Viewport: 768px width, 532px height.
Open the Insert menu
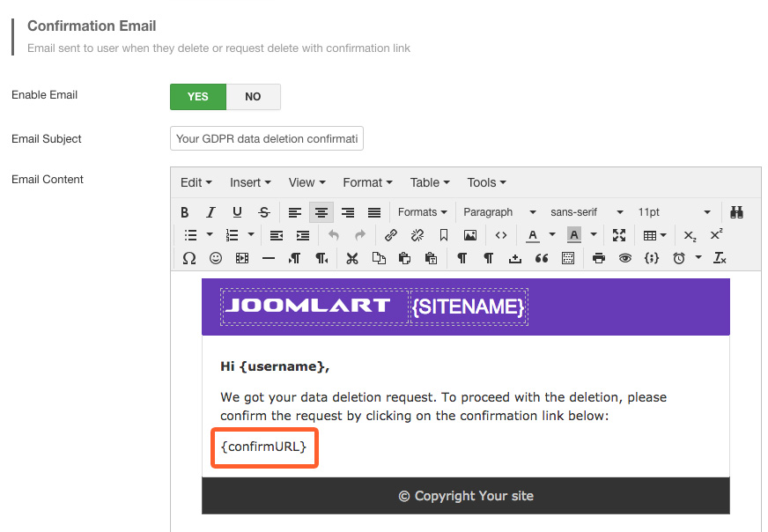(250, 182)
